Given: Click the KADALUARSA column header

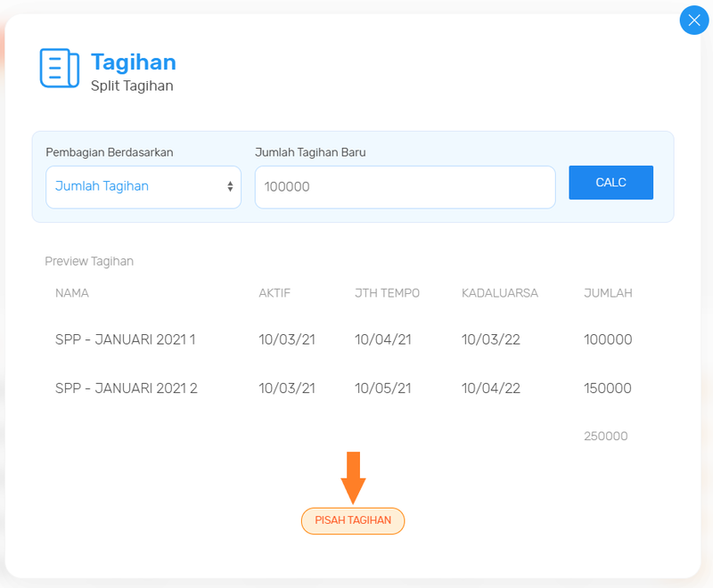Looking at the screenshot, I should point(500,293).
